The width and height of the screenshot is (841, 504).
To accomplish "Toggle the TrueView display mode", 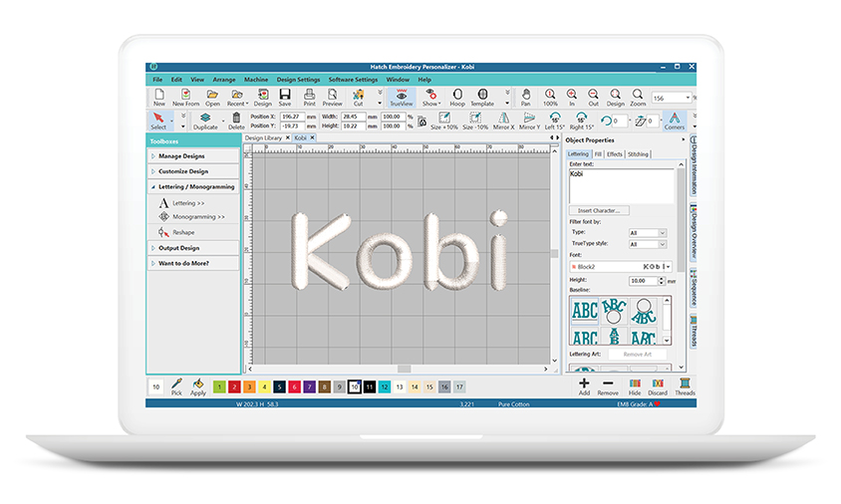I will pos(402,98).
